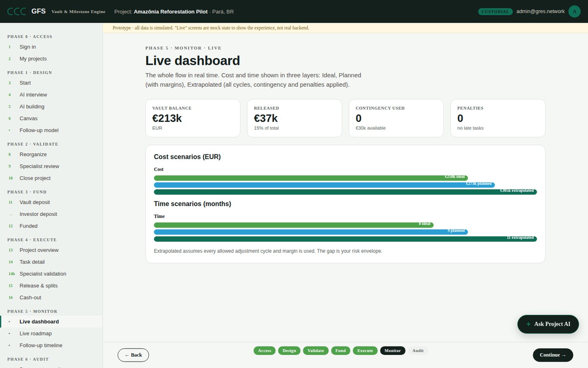The width and height of the screenshot is (588, 368).
Task: Open the Funded step
Action: (x=51, y=226)
